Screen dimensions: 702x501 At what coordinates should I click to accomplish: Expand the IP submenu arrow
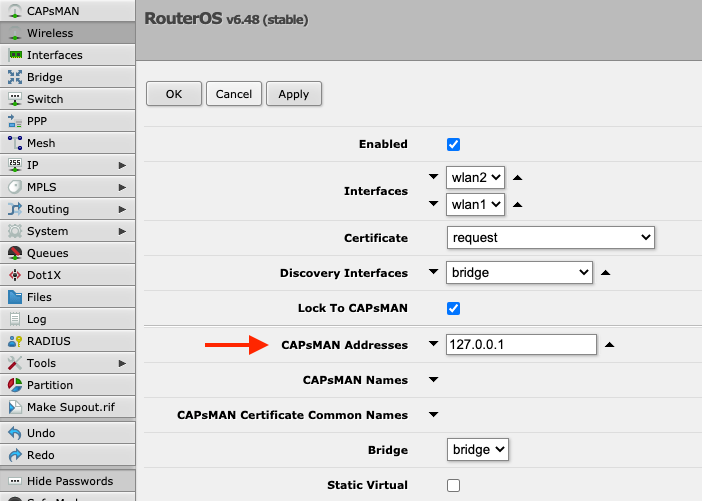point(122,165)
